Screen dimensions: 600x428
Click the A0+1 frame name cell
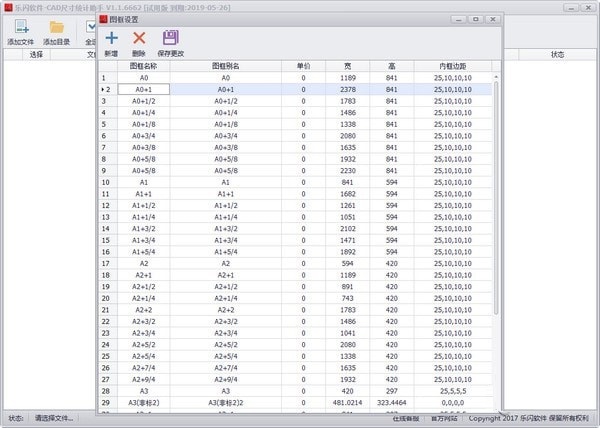click(143, 89)
